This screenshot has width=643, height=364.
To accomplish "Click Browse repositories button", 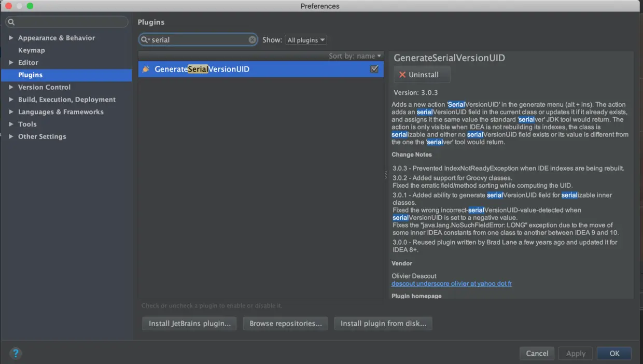I will [x=286, y=324].
